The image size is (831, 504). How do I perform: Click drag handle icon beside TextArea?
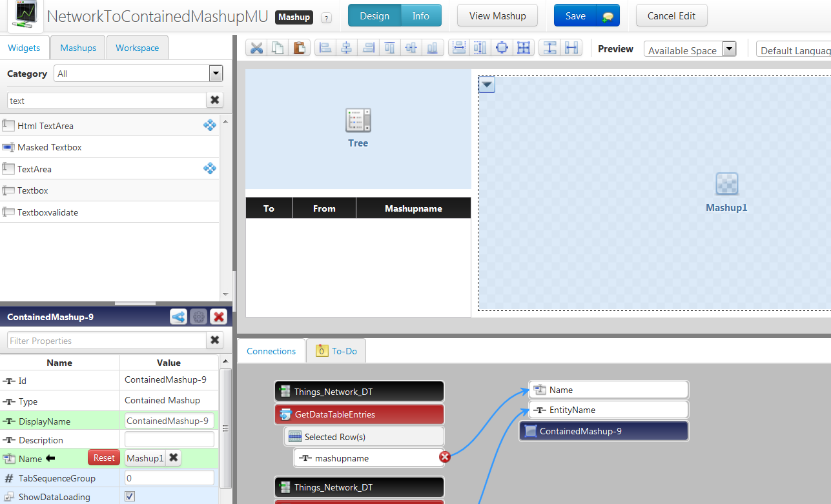(x=210, y=168)
